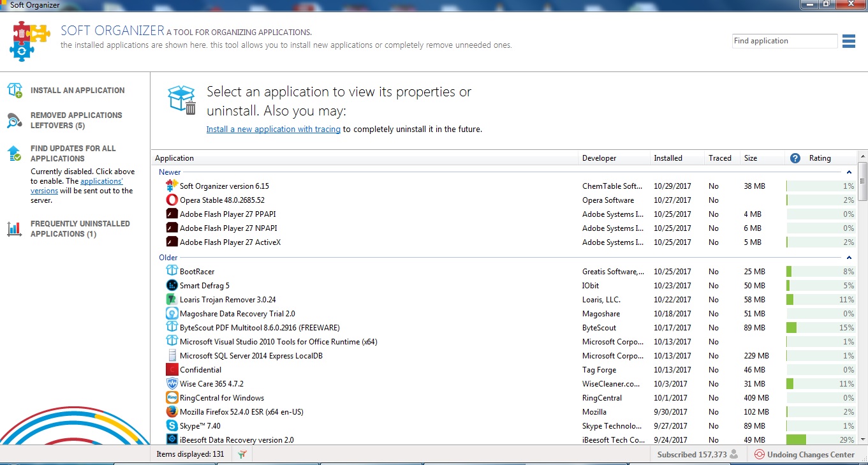Screen dimensions: 868x465
Task: Click the Loaris Trojan Remover icon
Action: coord(172,300)
